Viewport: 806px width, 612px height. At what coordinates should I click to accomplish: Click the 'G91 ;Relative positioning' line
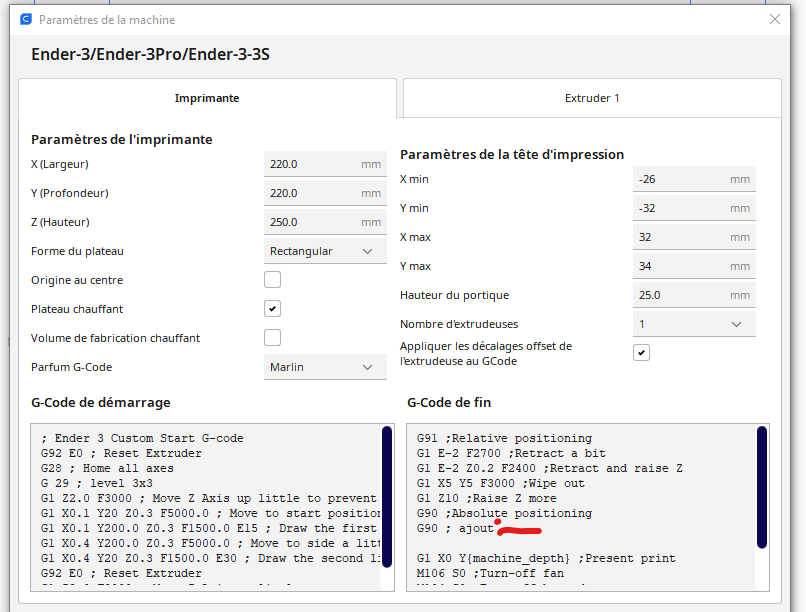[504, 438]
